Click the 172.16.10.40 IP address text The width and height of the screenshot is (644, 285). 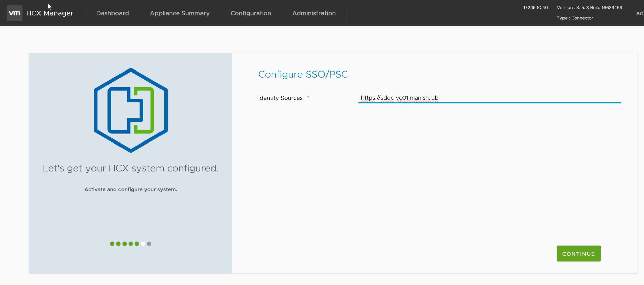tap(535, 8)
